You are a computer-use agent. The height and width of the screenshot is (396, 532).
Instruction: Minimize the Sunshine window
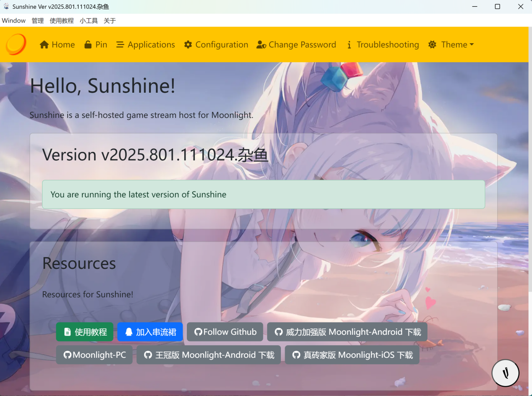pyautogui.click(x=474, y=7)
